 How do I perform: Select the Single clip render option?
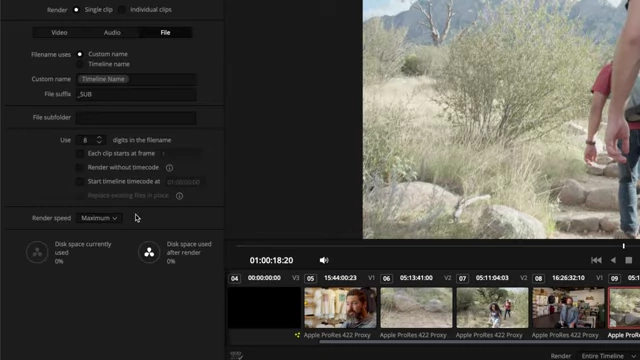click(x=76, y=9)
